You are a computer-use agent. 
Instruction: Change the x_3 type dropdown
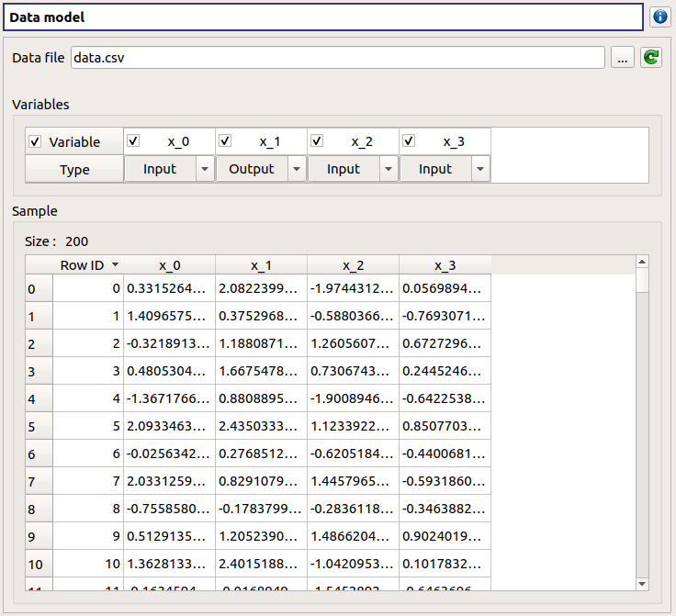[445, 169]
